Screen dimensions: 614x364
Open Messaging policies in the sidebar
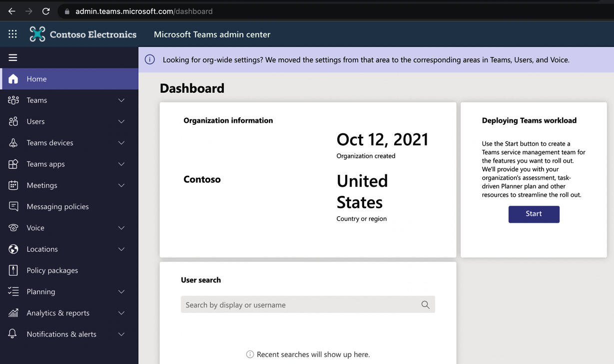[x=69, y=207]
